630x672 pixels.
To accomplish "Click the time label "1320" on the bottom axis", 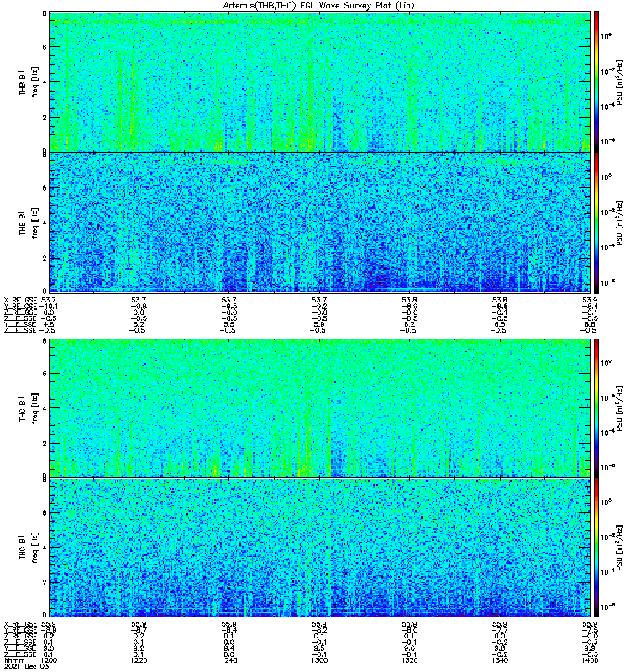I will [x=410, y=660].
